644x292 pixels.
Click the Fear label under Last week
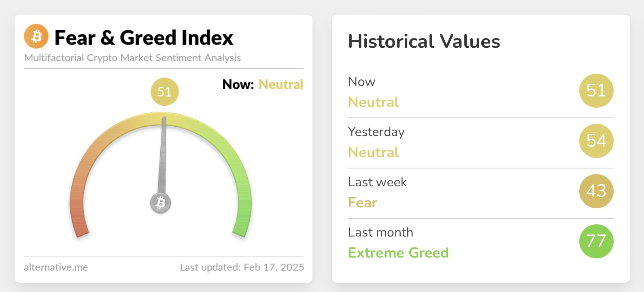pyautogui.click(x=363, y=202)
